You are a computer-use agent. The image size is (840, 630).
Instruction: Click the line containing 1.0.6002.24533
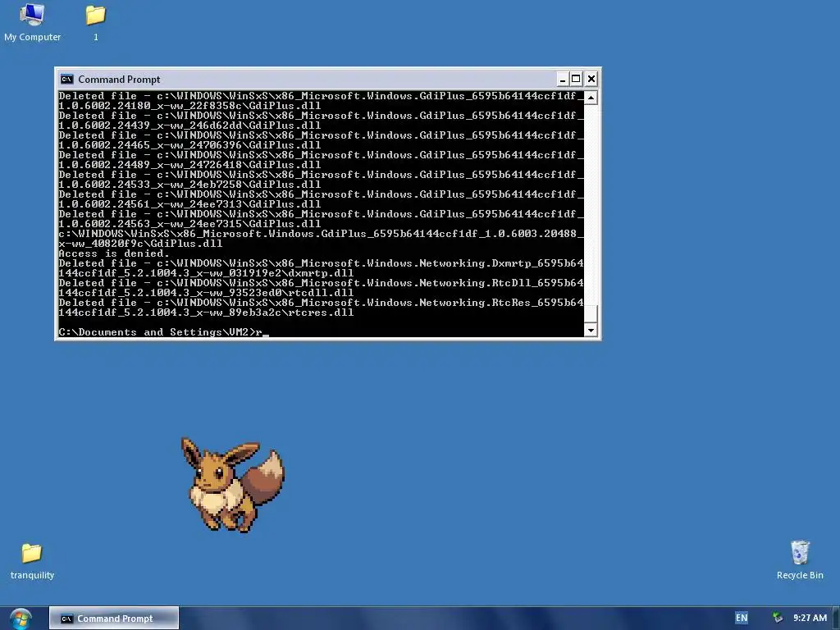pyautogui.click(x=189, y=185)
